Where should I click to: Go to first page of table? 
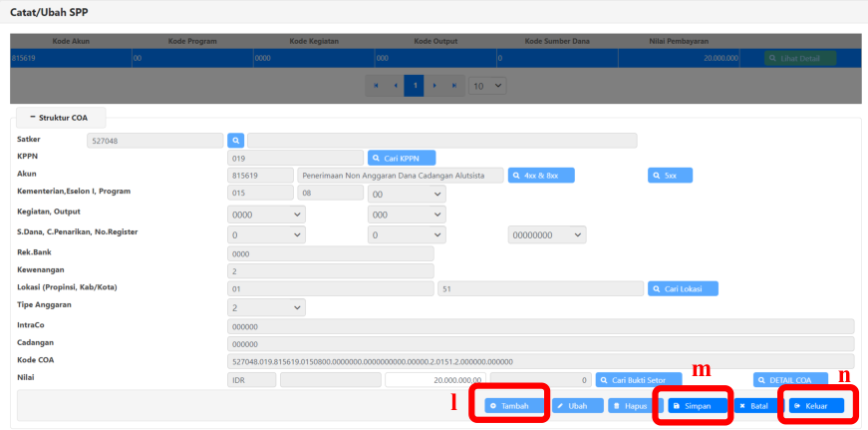click(x=376, y=86)
